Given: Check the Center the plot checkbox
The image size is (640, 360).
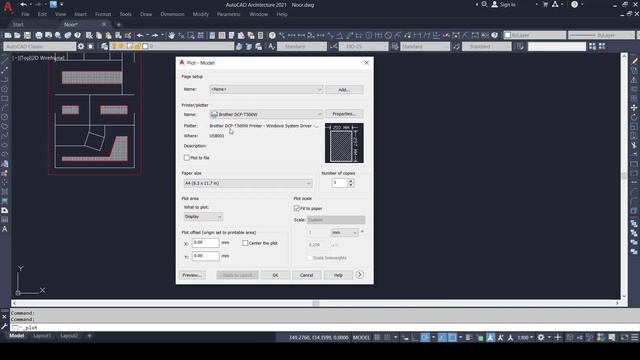Looking at the screenshot, I should point(245,243).
